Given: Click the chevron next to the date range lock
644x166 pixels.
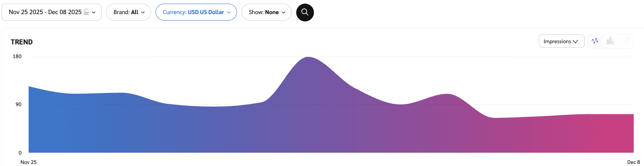Looking at the screenshot, I should pyautogui.click(x=94, y=13).
